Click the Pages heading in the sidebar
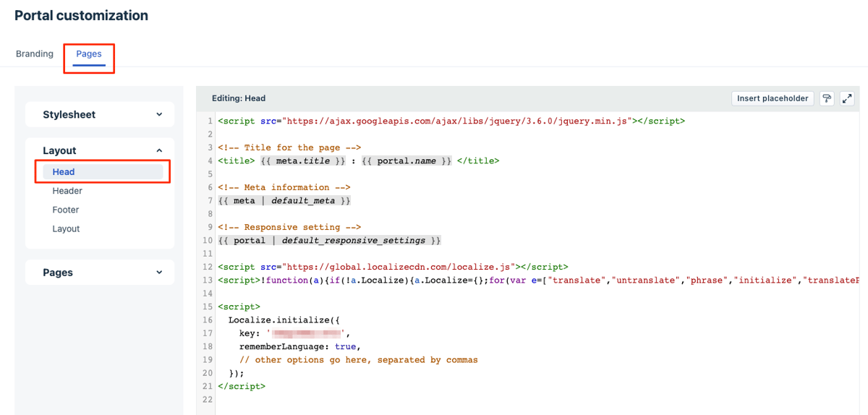 [58, 273]
